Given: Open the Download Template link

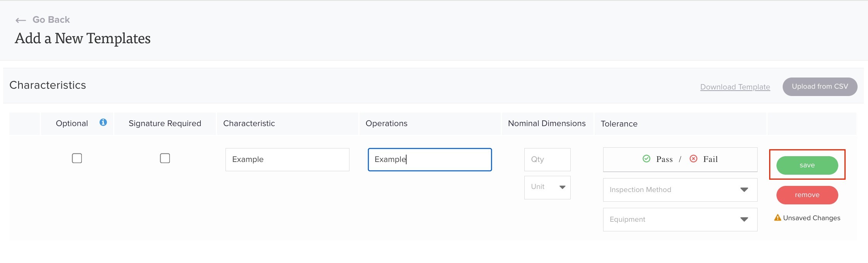Looking at the screenshot, I should click(x=735, y=87).
